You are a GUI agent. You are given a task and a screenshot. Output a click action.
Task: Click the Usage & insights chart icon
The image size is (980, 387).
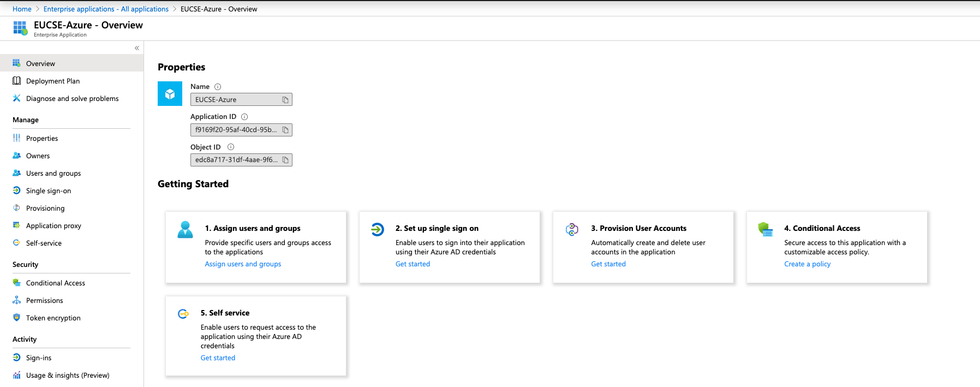click(x=16, y=375)
